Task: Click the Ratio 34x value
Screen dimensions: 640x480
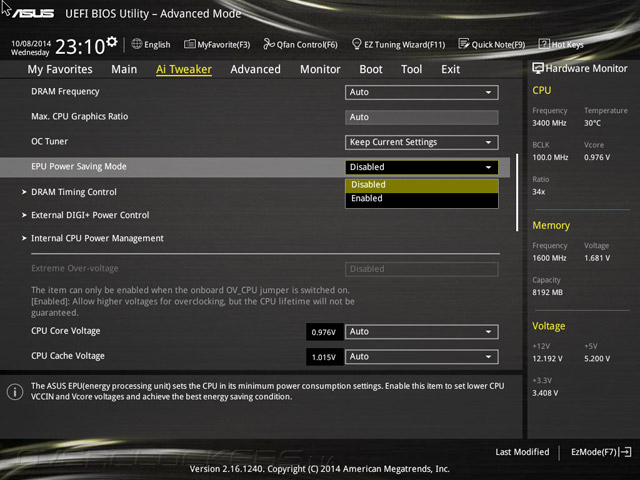Action: 538,192
